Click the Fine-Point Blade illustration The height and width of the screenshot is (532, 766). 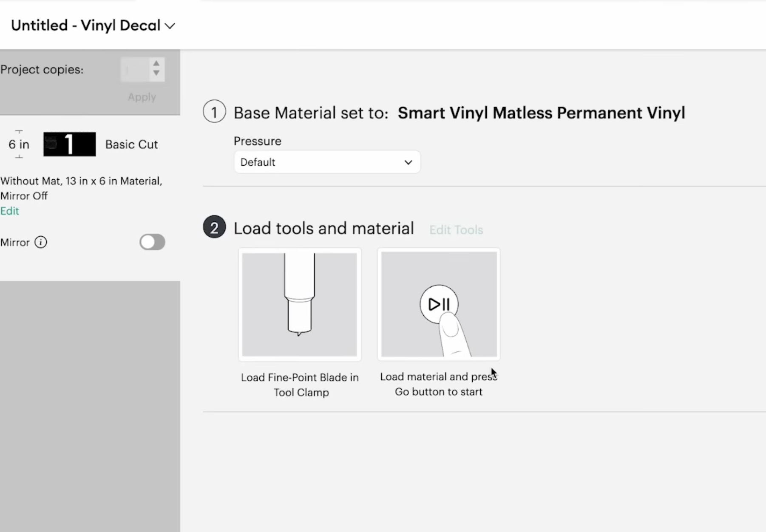pos(299,304)
